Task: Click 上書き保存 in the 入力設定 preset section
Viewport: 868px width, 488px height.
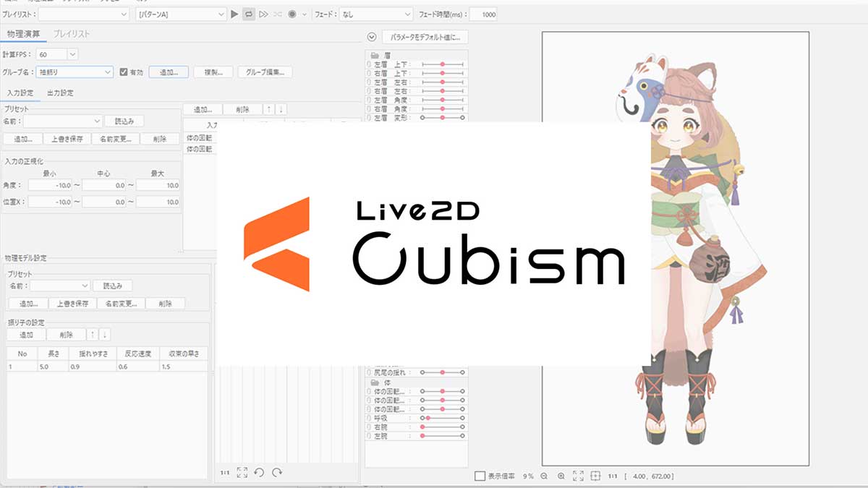Action: click(67, 139)
